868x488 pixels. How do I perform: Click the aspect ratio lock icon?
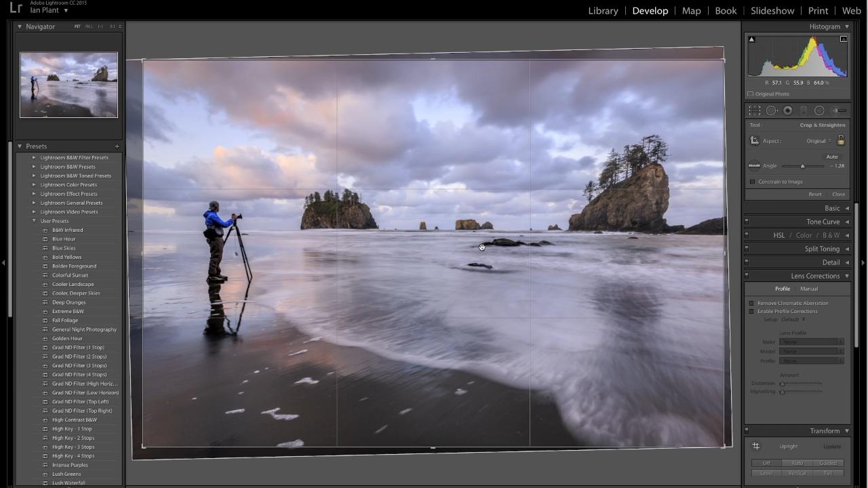click(841, 140)
